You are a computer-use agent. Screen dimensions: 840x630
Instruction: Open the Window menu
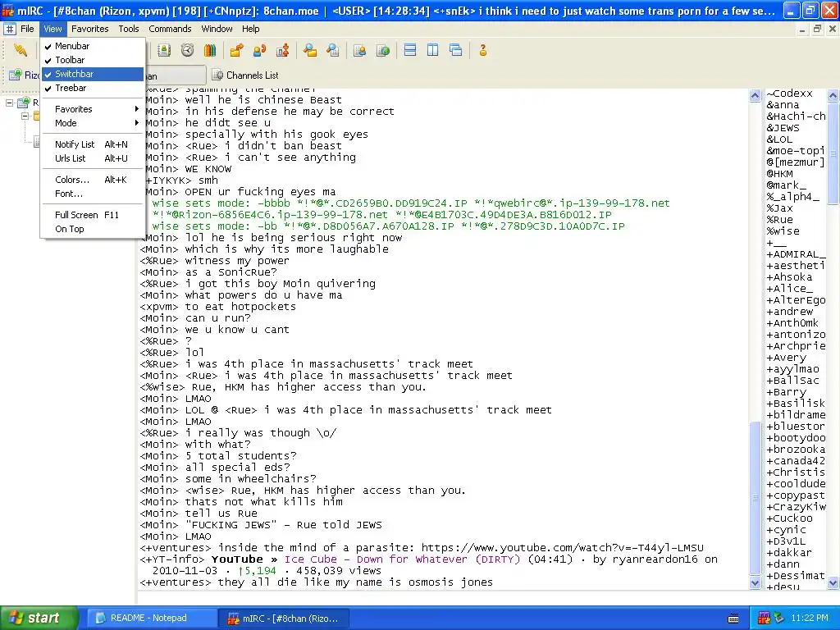(217, 29)
